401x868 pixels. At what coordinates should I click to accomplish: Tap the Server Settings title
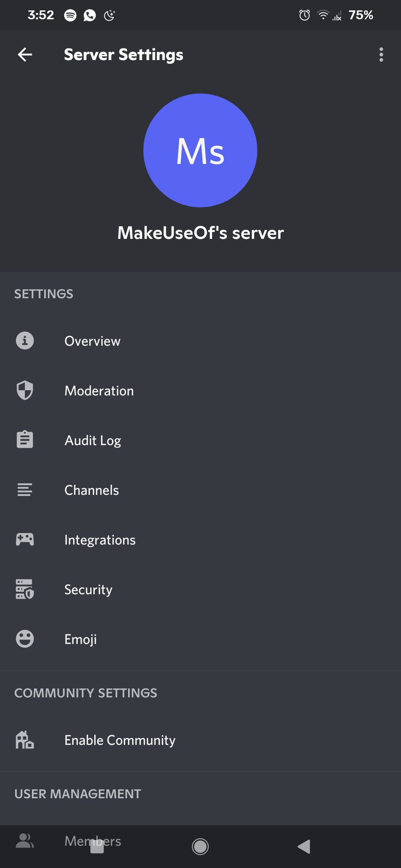pos(124,55)
